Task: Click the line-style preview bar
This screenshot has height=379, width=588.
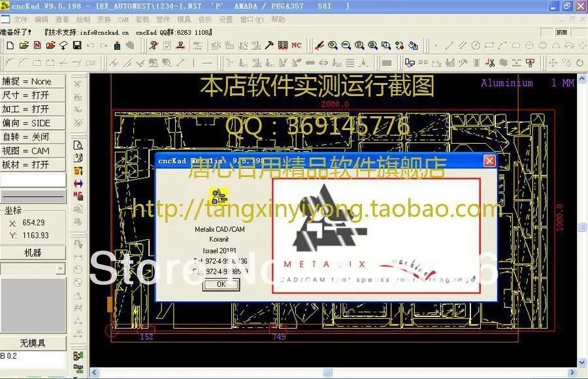Action: coord(33,196)
